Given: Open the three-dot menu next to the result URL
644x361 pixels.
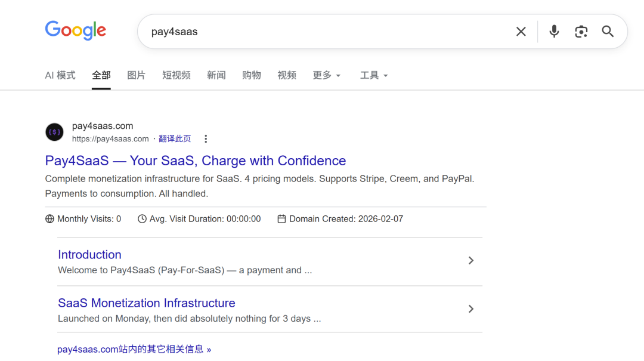Looking at the screenshot, I should 205,138.
